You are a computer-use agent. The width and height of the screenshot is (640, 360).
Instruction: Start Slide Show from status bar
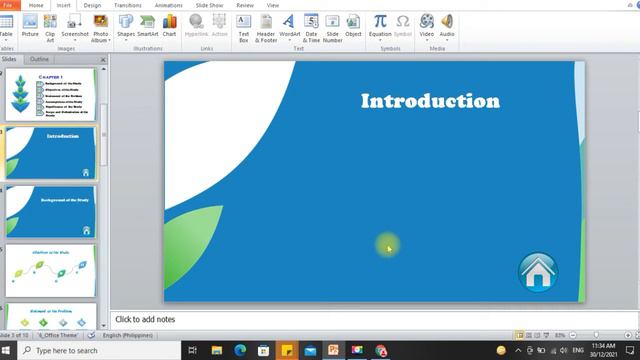tap(547, 335)
